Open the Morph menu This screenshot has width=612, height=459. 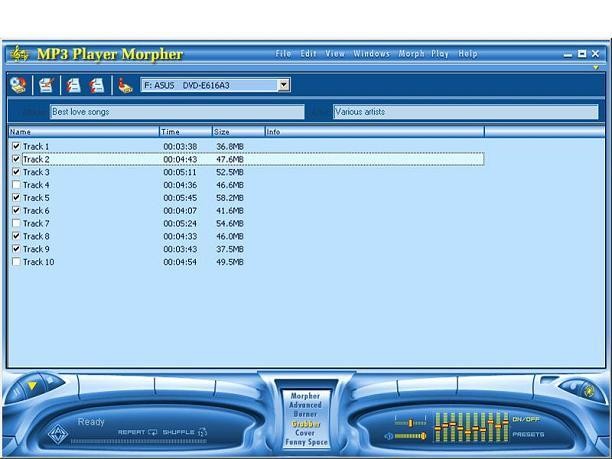click(x=411, y=54)
